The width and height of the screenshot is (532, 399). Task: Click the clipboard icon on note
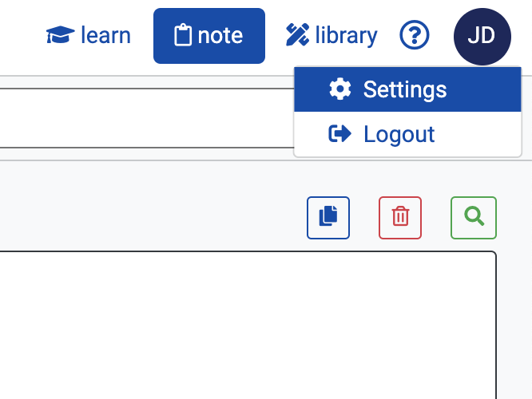point(183,34)
